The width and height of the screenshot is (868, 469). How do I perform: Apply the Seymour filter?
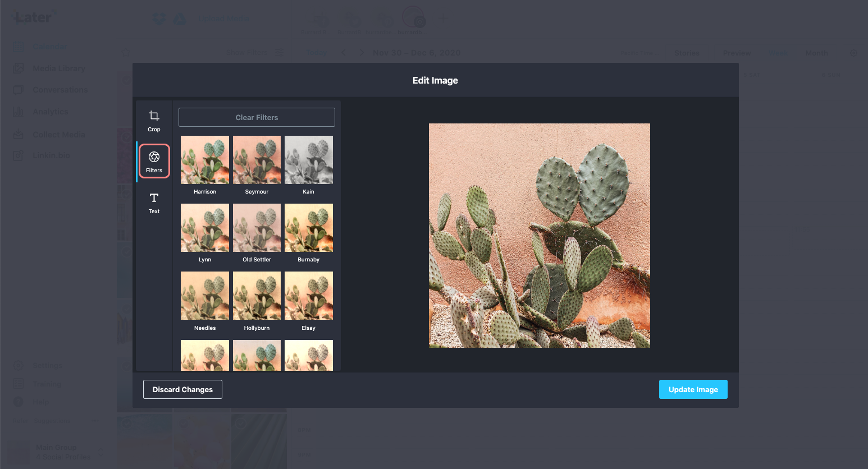click(257, 160)
